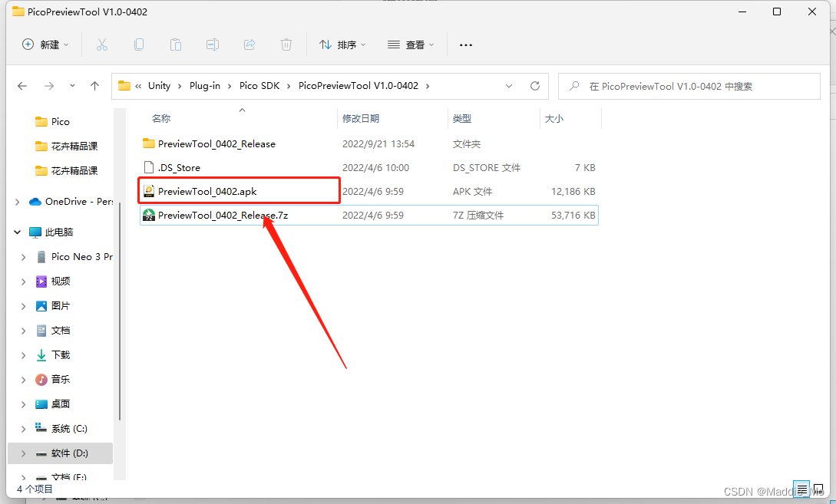Click the search box for PicoPreviewTool V1.0-0402

click(x=689, y=87)
